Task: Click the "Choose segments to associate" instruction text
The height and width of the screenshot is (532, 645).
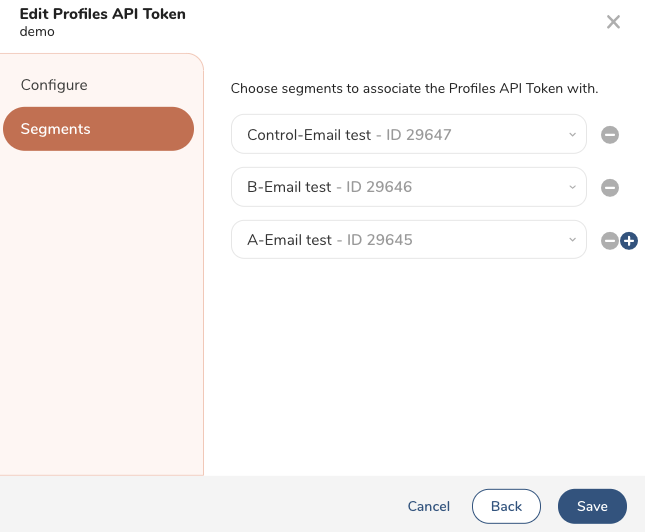Action: click(414, 89)
